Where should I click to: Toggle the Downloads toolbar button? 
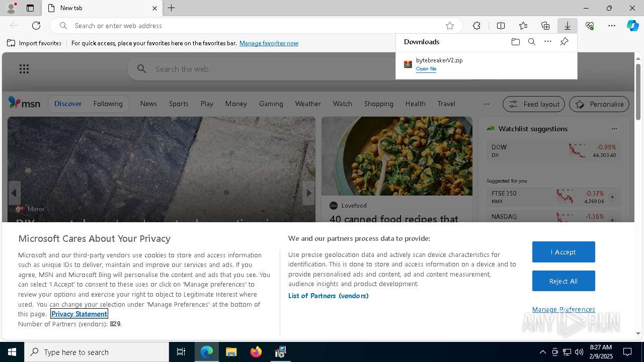(x=568, y=26)
